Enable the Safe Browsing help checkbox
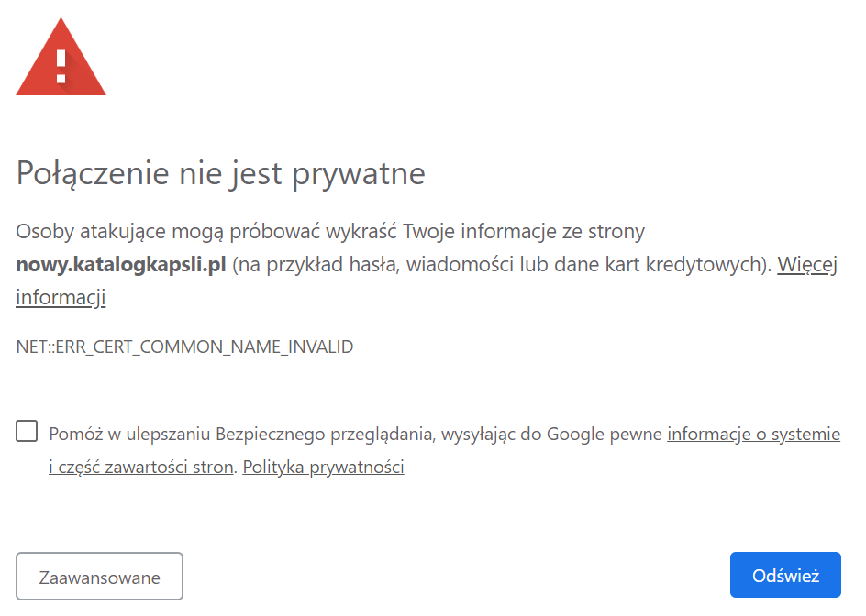The height and width of the screenshot is (616, 866). (x=27, y=432)
